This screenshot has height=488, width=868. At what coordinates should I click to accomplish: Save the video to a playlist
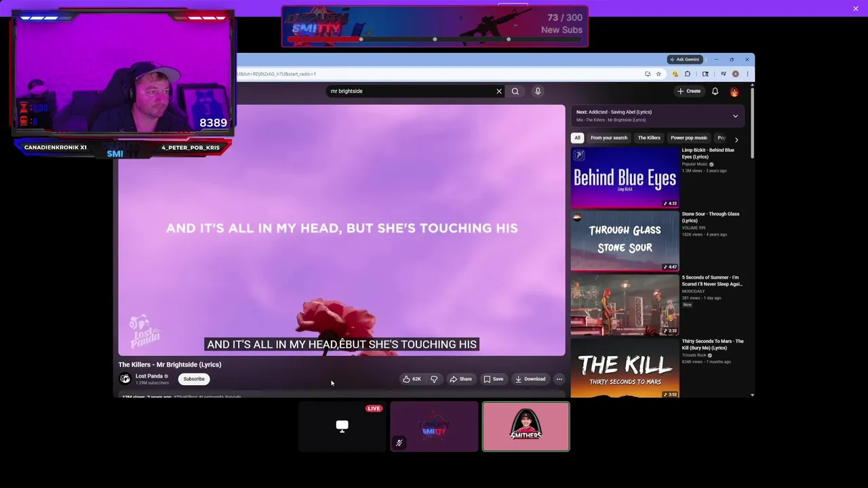[493, 379]
